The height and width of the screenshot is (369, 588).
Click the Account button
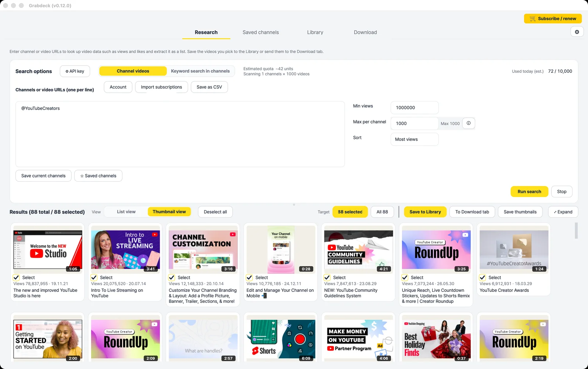(118, 87)
